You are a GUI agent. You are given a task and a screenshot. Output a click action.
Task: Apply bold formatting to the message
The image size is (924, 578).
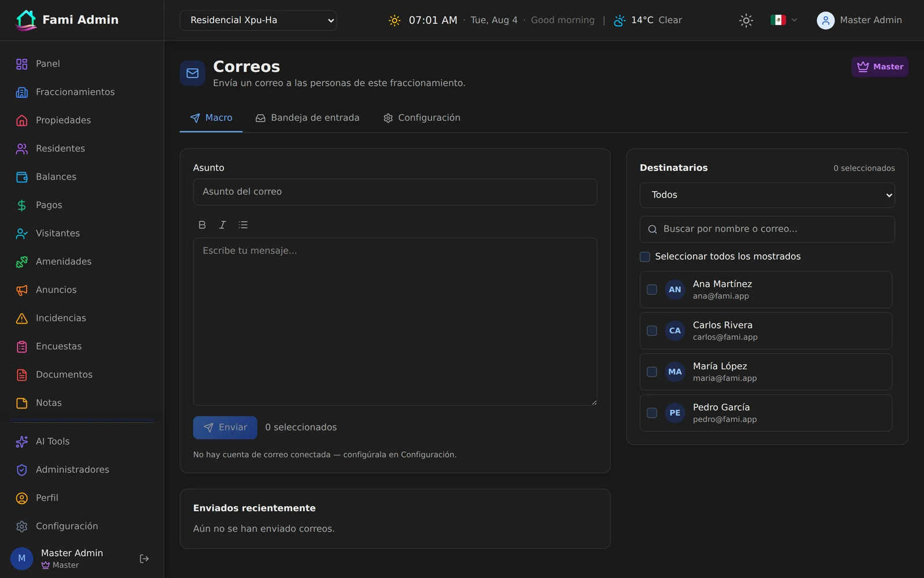202,225
